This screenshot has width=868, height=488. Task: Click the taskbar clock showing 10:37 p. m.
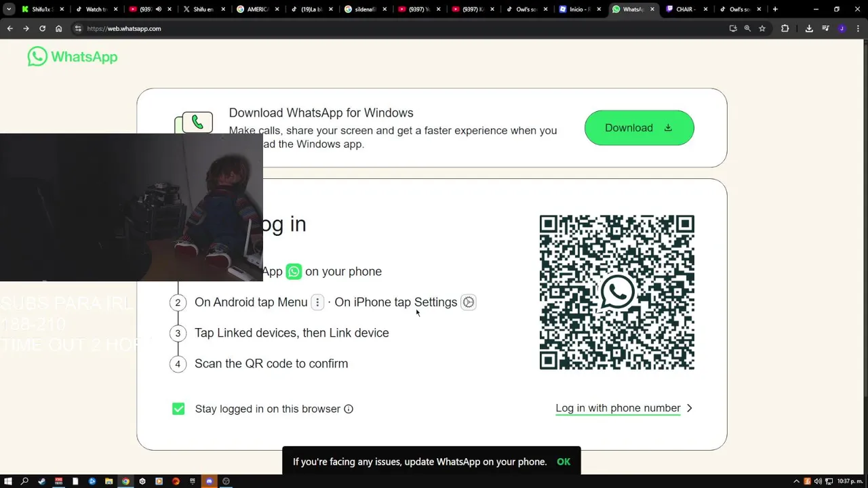tap(849, 481)
